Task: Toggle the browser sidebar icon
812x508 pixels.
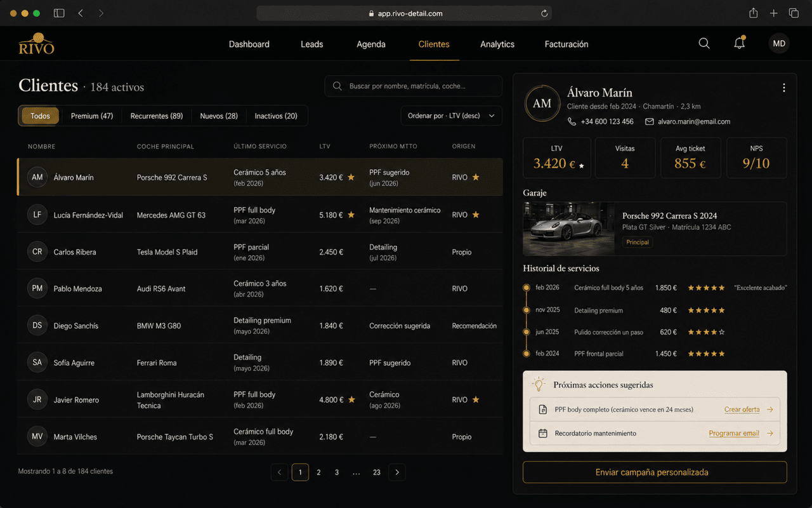Action: tap(59, 13)
